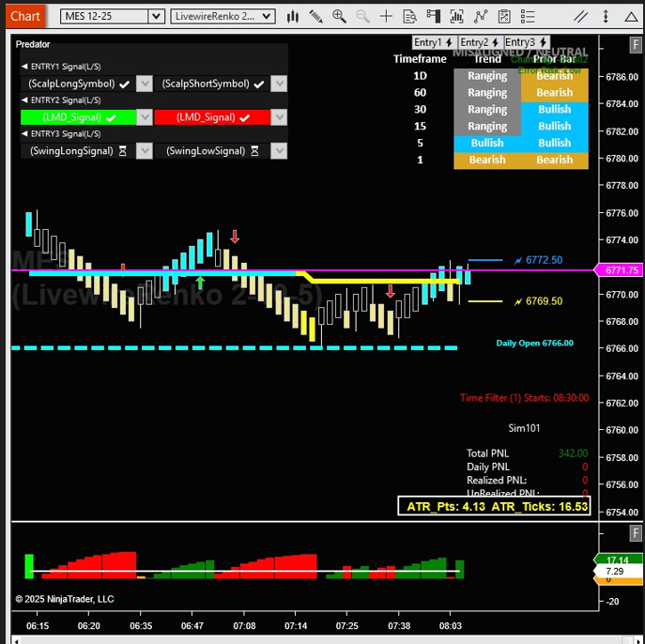This screenshot has width=645, height=644.
Task: Collapse the ENTRY1 Signal(L/S) section
Action: [x=24, y=67]
